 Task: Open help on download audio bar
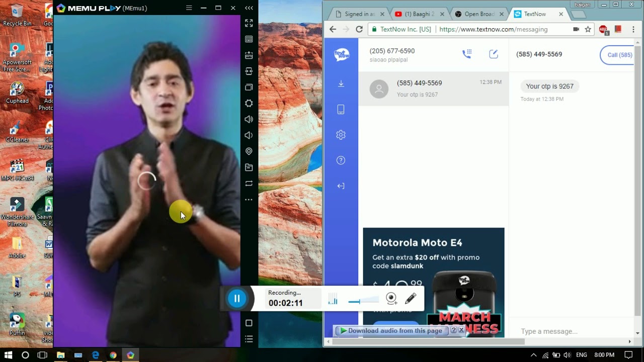[453, 330]
